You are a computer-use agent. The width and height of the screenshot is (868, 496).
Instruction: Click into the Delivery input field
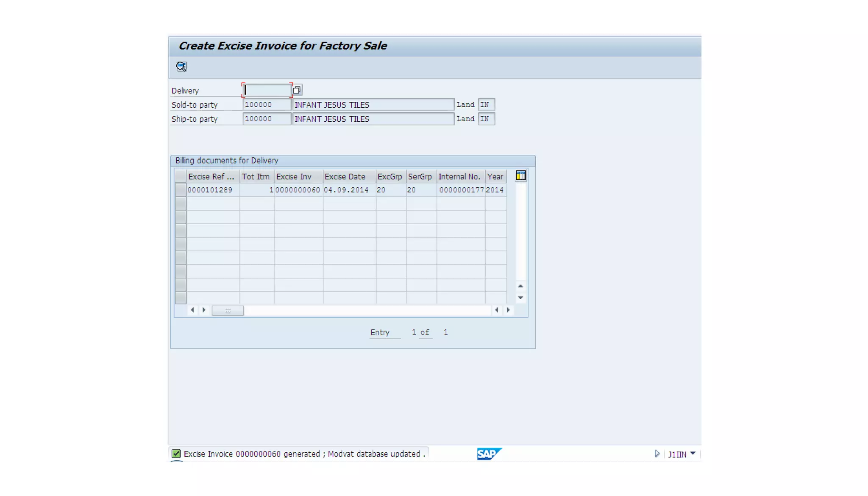point(267,90)
